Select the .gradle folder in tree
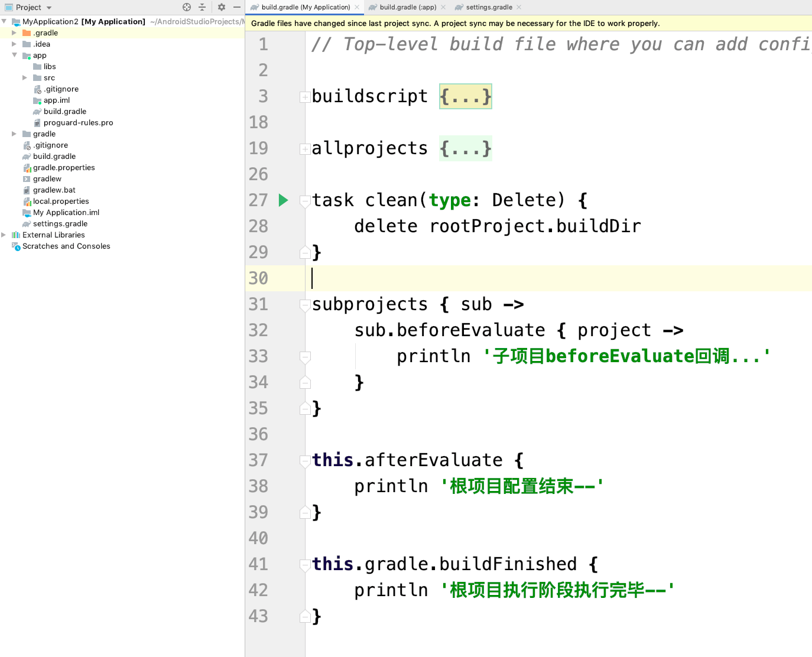This screenshot has width=812, height=657. coord(46,33)
